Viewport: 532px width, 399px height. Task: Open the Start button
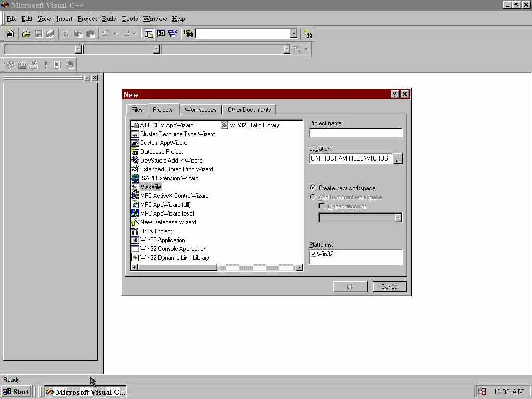(x=16, y=392)
